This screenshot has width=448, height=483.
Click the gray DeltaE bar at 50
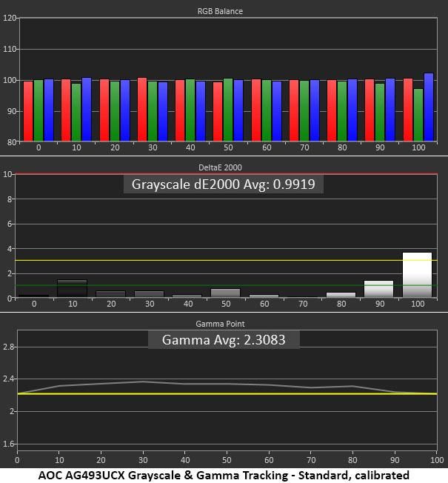point(225,293)
